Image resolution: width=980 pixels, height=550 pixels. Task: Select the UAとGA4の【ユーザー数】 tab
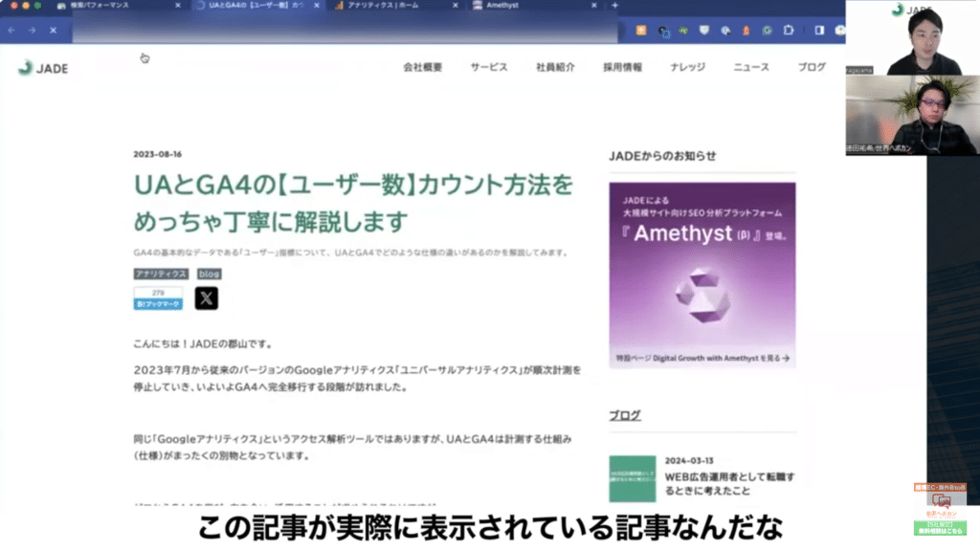pos(256,6)
